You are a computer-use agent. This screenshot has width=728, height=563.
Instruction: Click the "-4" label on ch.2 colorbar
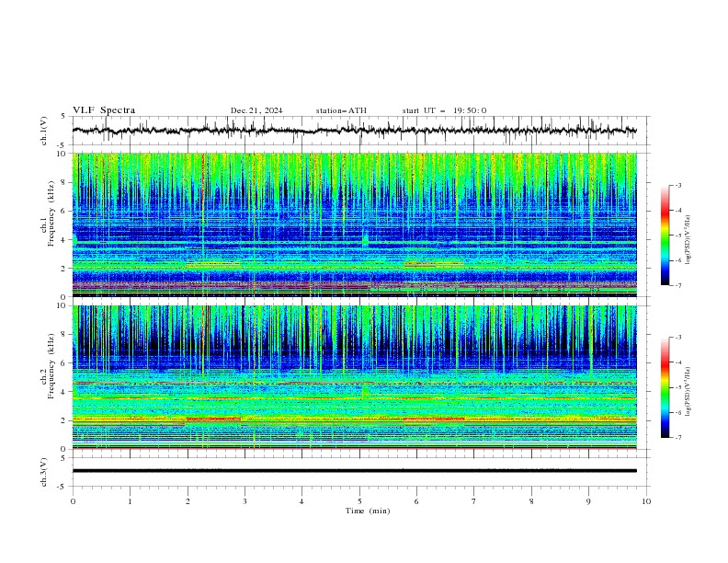point(677,362)
